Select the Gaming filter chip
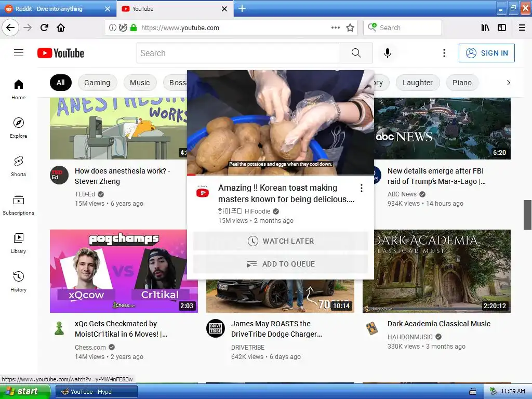Viewport: 532px width, 399px height. [x=97, y=83]
